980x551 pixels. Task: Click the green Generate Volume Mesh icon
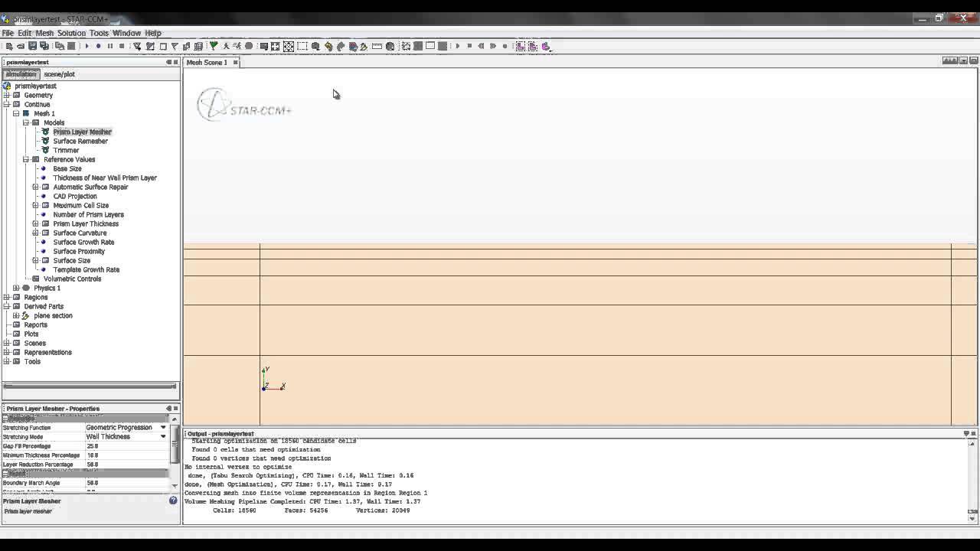pos(214,46)
